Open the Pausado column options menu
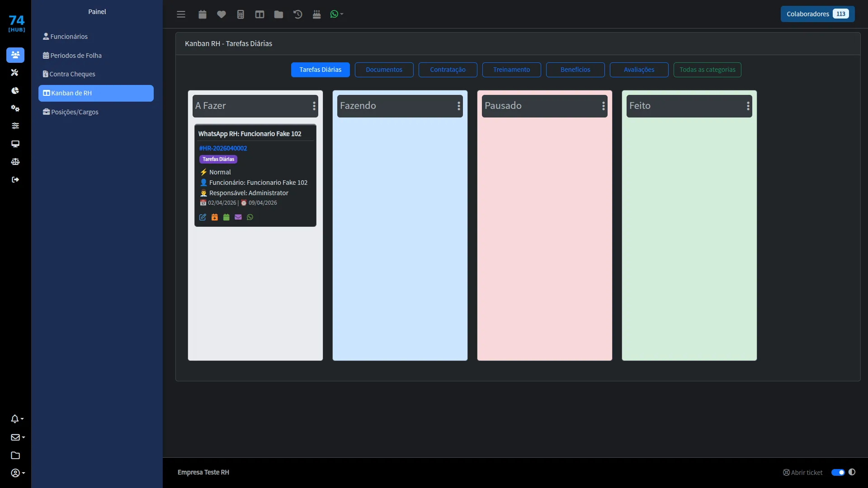The width and height of the screenshot is (868, 488). pyautogui.click(x=604, y=106)
